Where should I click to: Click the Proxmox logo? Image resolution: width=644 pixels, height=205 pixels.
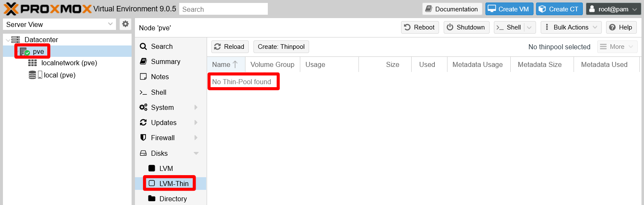click(x=47, y=9)
